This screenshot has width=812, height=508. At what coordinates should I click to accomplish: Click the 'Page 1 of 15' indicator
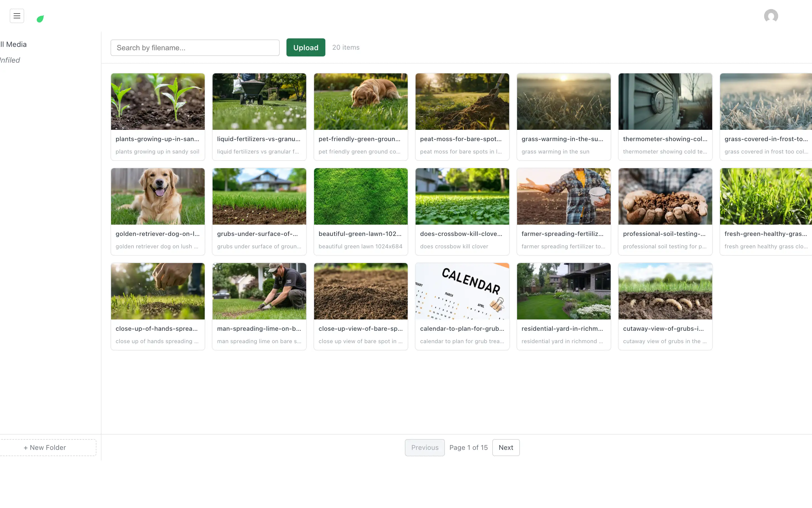(468, 448)
